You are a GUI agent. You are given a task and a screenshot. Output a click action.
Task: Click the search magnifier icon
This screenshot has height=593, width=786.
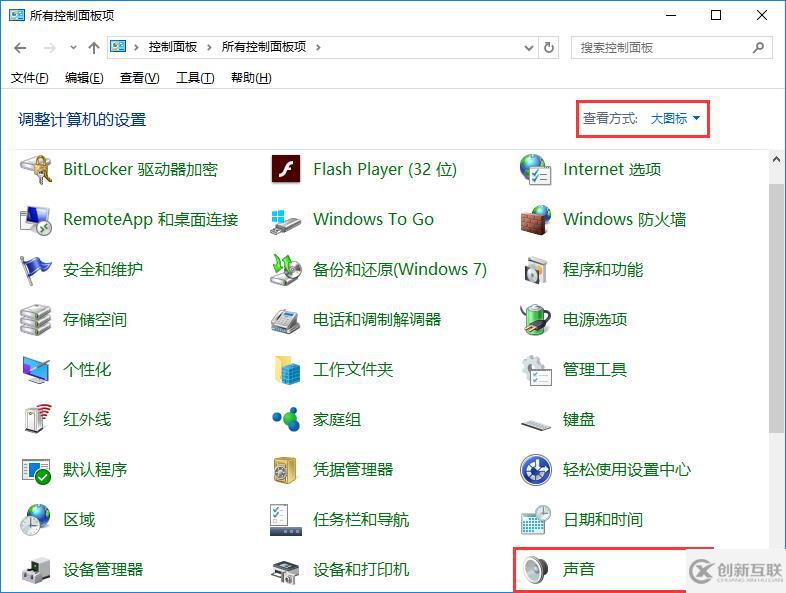pyautogui.click(x=758, y=48)
